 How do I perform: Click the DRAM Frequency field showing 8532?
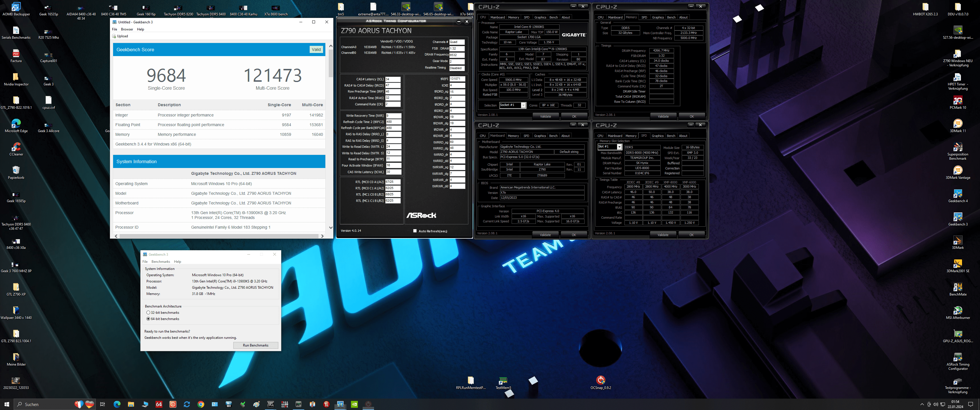coord(457,55)
